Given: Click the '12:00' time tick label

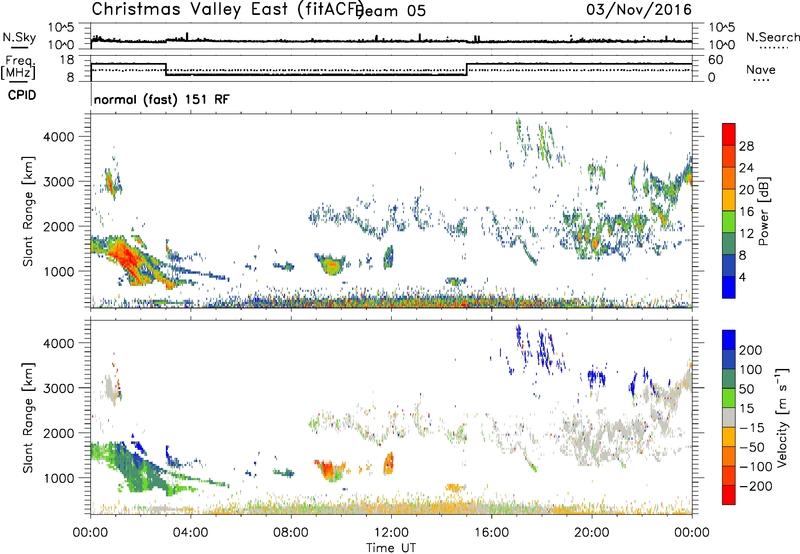Looking at the screenshot, I should [x=391, y=532].
